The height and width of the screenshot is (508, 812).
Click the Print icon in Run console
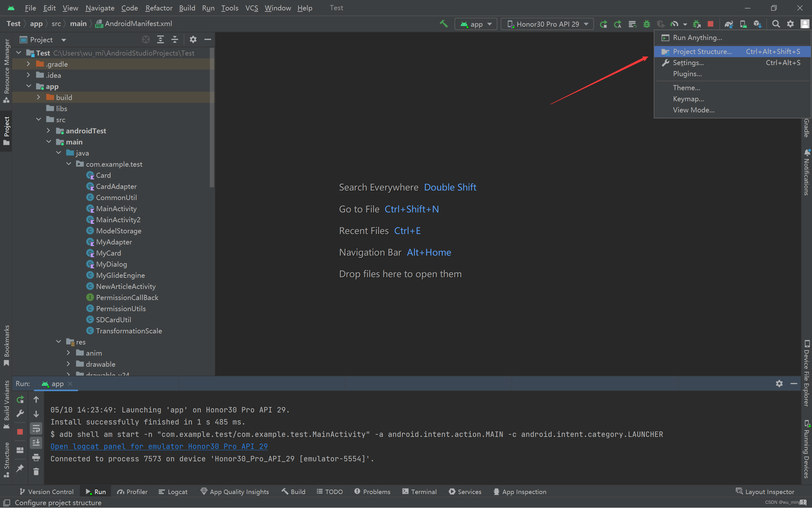pos(36,457)
